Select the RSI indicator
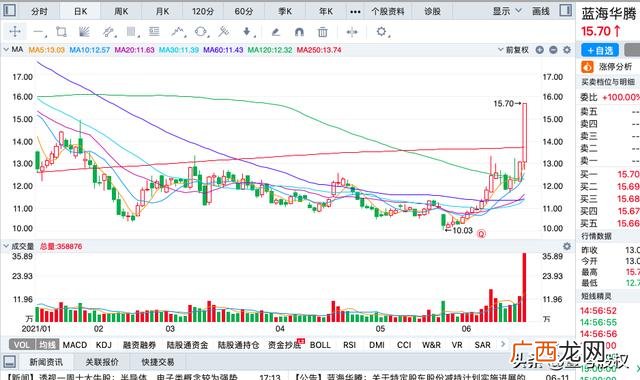The height and width of the screenshot is (380, 640). click(349, 345)
